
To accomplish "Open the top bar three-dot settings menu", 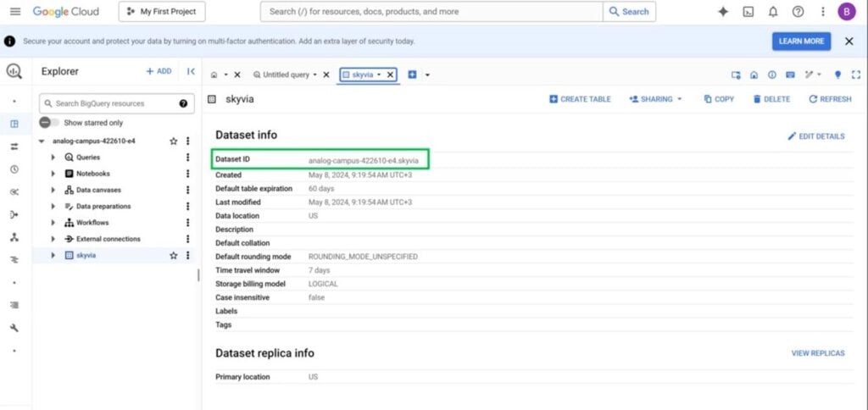I will point(822,12).
